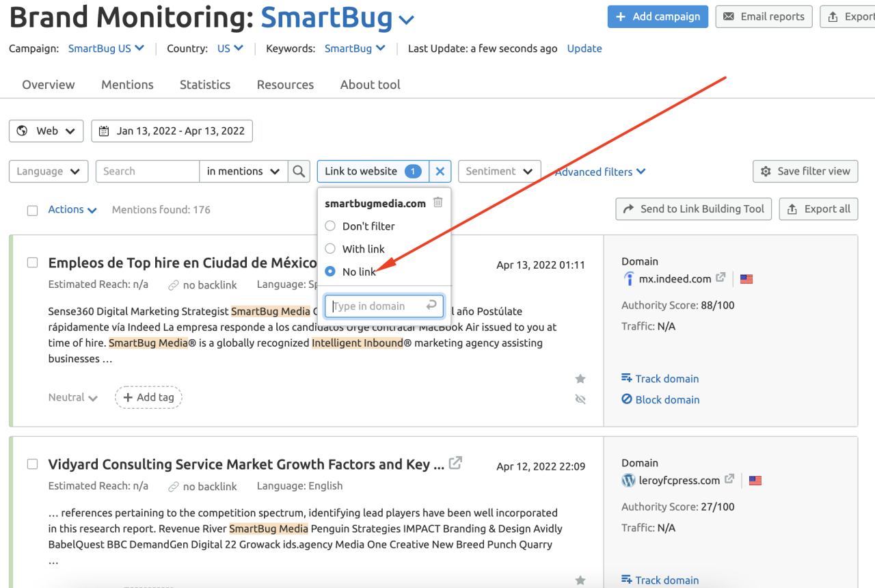The image size is (875, 588).
Task: Expand the Advanced filters menu
Action: (600, 172)
